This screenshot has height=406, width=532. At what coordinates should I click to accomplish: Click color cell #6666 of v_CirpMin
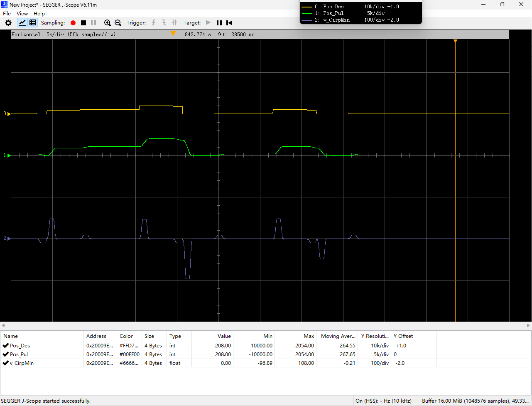point(129,363)
